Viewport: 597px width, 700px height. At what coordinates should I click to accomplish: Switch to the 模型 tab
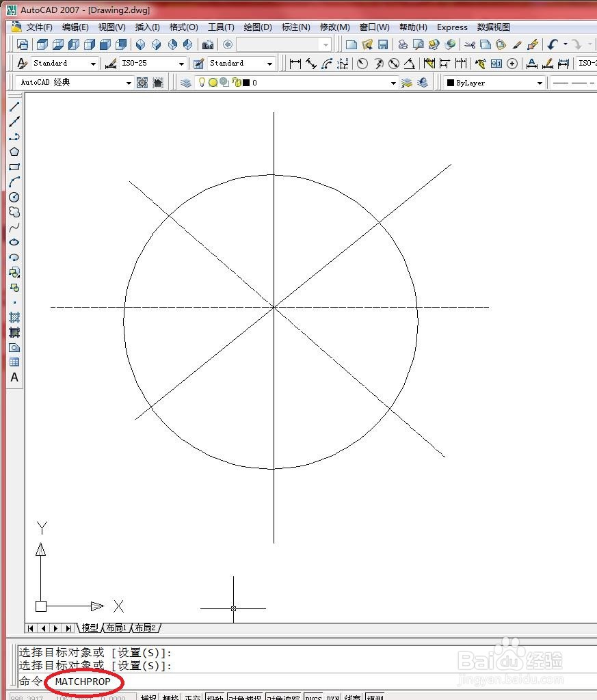(x=90, y=628)
